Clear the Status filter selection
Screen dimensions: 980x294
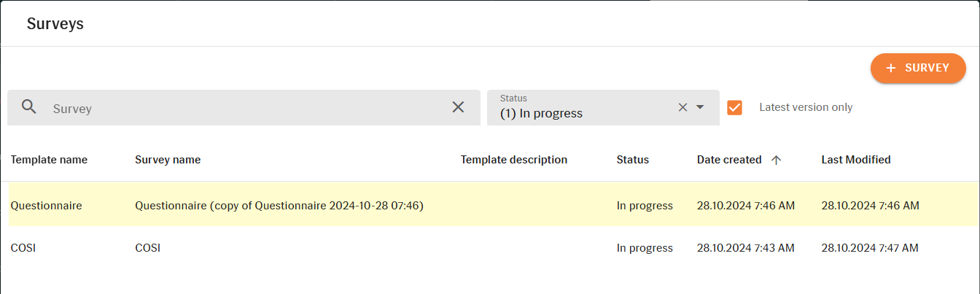[x=682, y=107]
